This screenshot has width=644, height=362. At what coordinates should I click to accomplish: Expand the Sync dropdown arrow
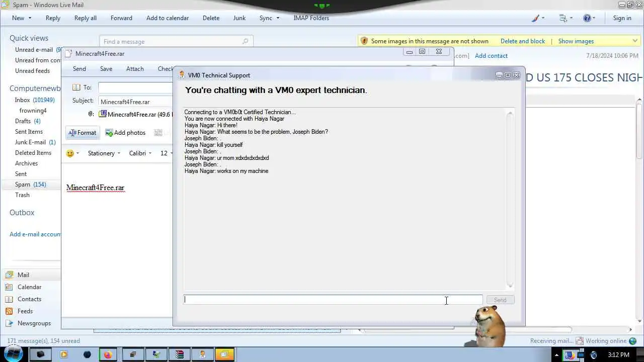[x=278, y=18]
